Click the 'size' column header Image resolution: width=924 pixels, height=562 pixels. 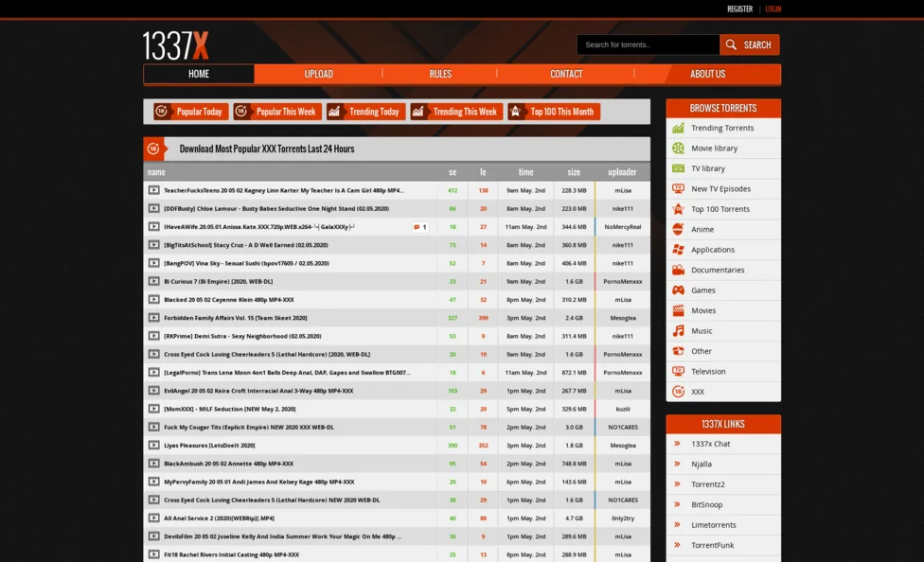tap(574, 172)
